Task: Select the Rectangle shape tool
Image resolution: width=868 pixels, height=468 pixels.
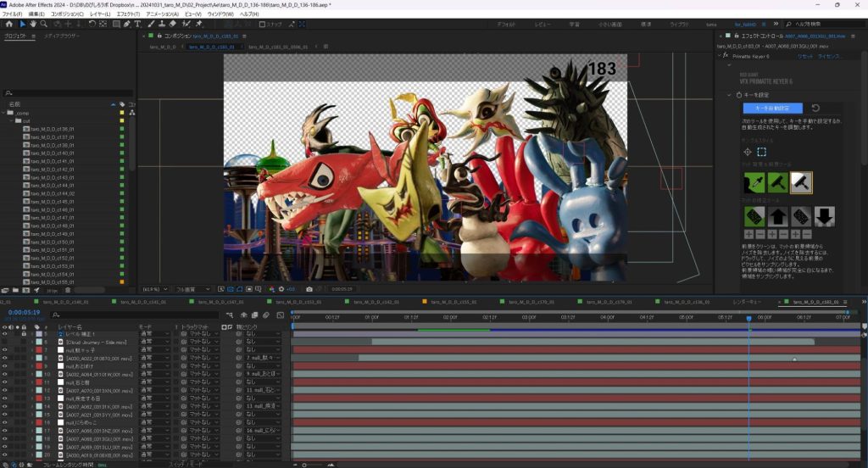Action: coord(116,25)
